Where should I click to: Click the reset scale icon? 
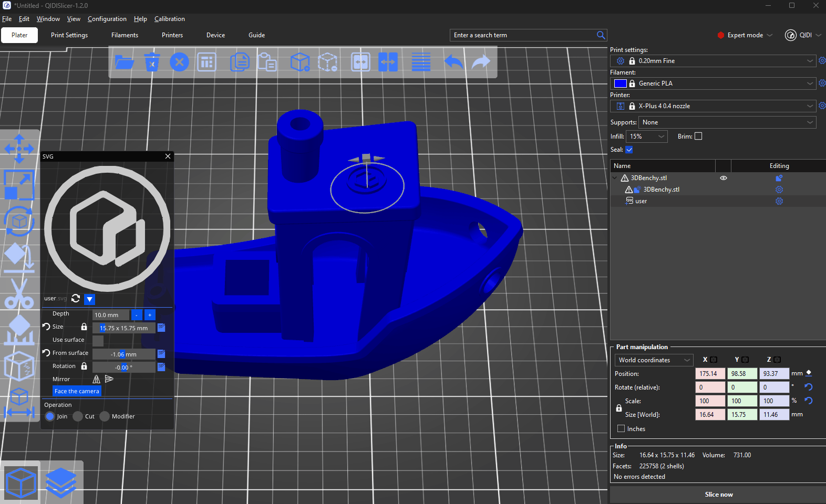pos(809,401)
